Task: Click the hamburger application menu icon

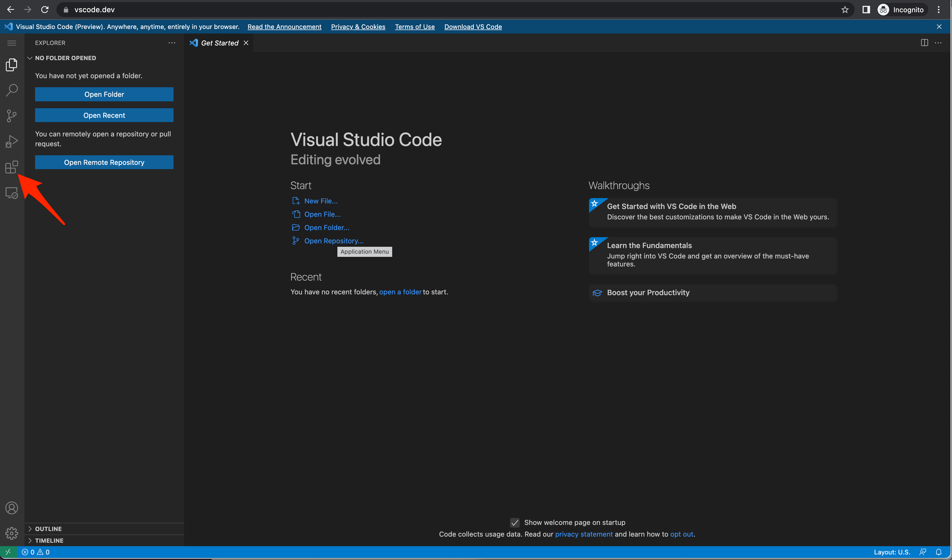Action: pos(12,43)
